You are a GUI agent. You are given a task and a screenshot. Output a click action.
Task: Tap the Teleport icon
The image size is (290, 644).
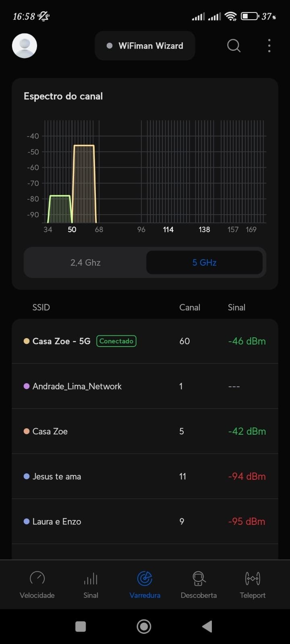(253, 578)
